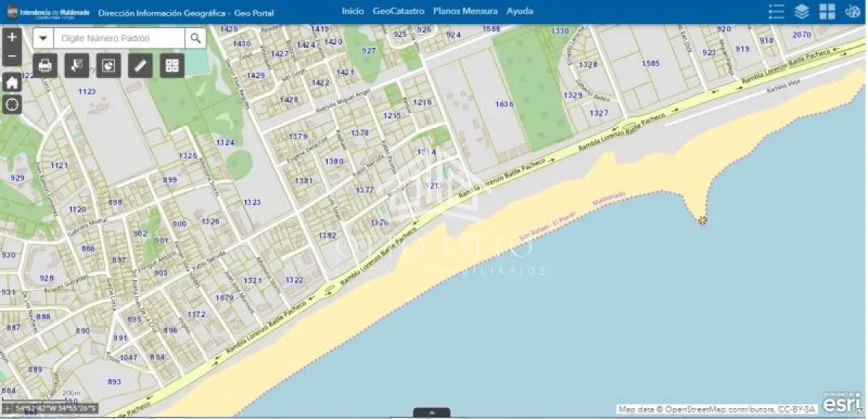868x419 pixels.
Task: Open the measurement ruler tool
Action: (140, 66)
